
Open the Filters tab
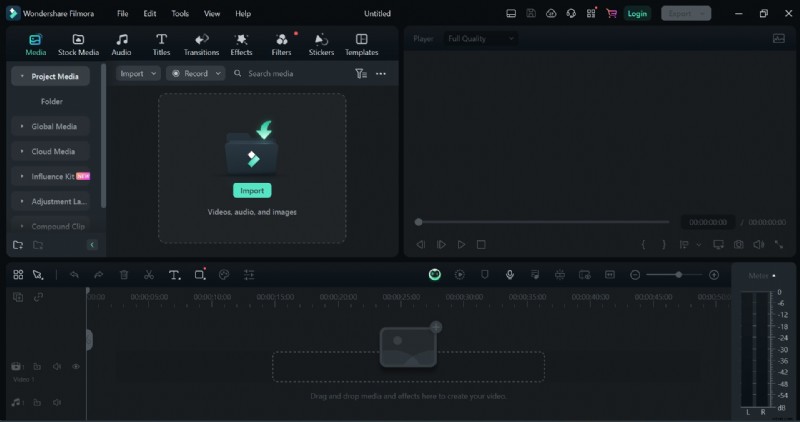[x=281, y=44]
